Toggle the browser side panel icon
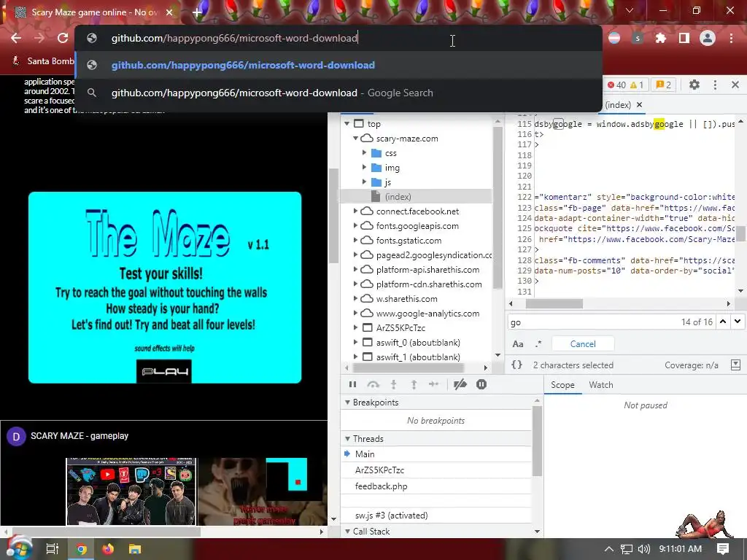747x560 pixels. coord(684,38)
